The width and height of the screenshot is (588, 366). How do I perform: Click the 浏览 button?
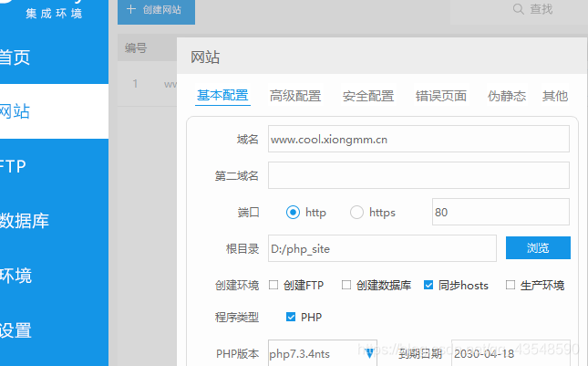point(538,247)
